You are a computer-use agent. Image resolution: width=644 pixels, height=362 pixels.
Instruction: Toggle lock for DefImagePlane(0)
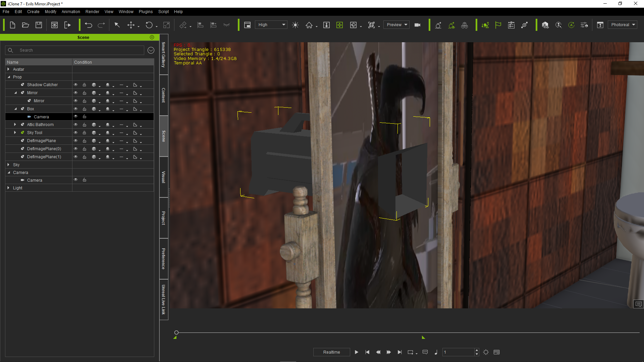[85, 148]
